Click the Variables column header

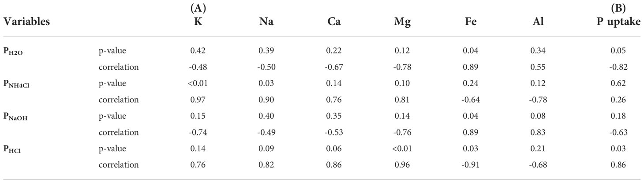(x=26, y=22)
